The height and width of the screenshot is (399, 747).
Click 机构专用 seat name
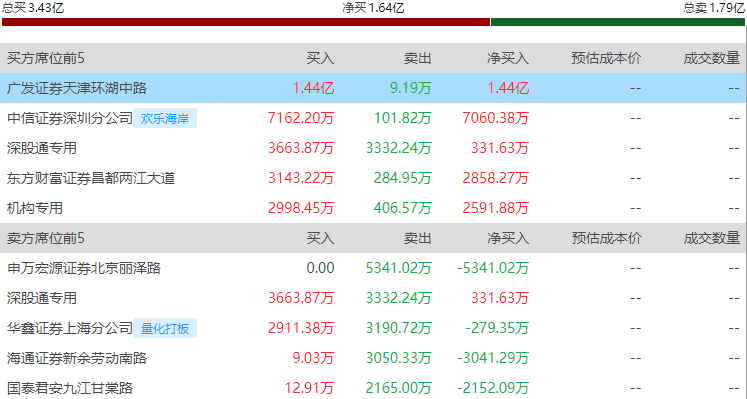click(35, 208)
